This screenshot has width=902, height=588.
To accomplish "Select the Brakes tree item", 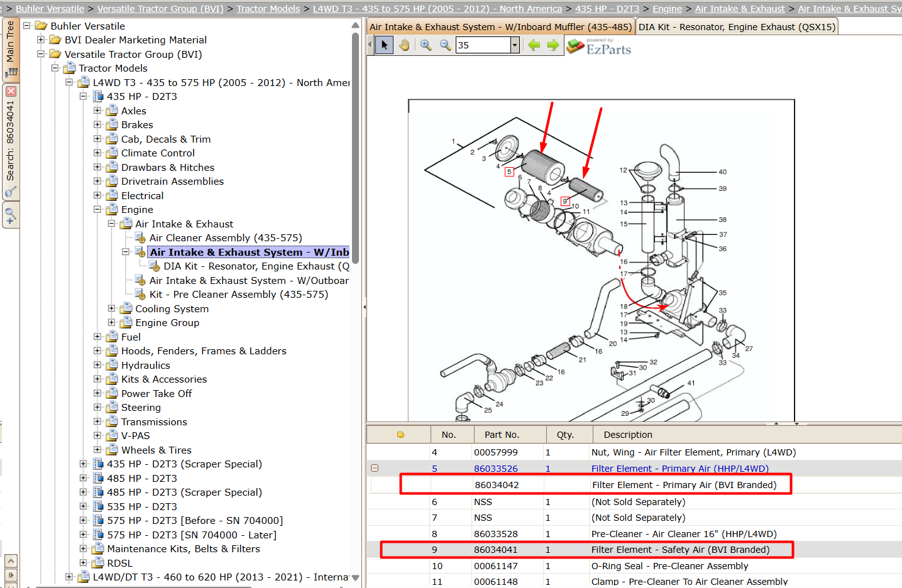I will tap(137, 124).
